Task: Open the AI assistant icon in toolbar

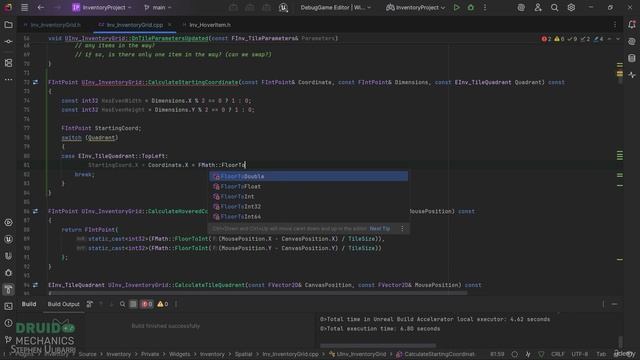Action: 521,7
